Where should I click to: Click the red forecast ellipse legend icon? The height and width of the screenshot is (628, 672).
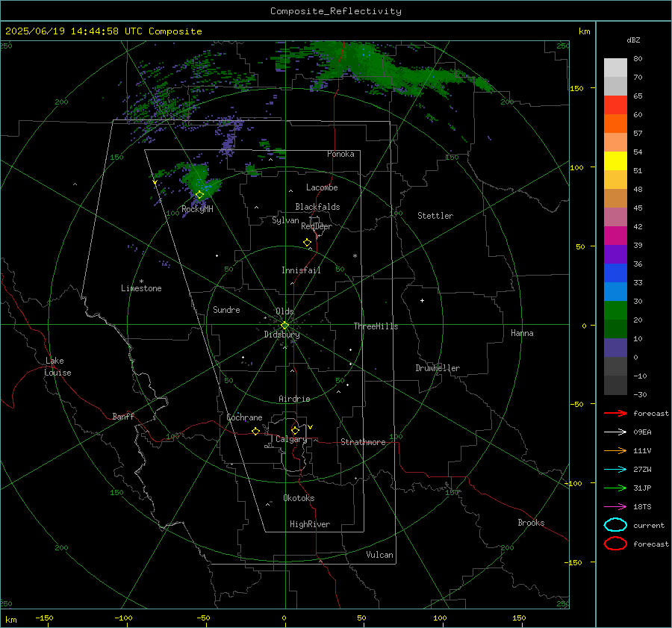(615, 544)
